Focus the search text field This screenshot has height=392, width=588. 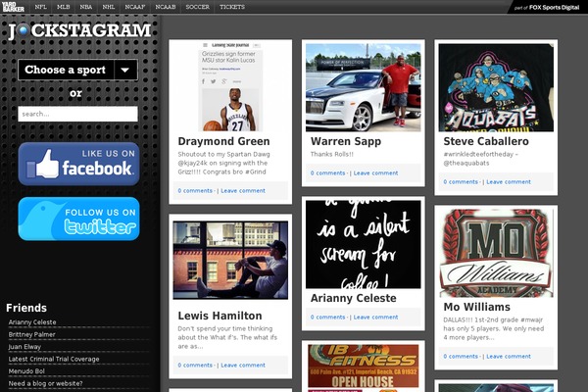(78, 114)
